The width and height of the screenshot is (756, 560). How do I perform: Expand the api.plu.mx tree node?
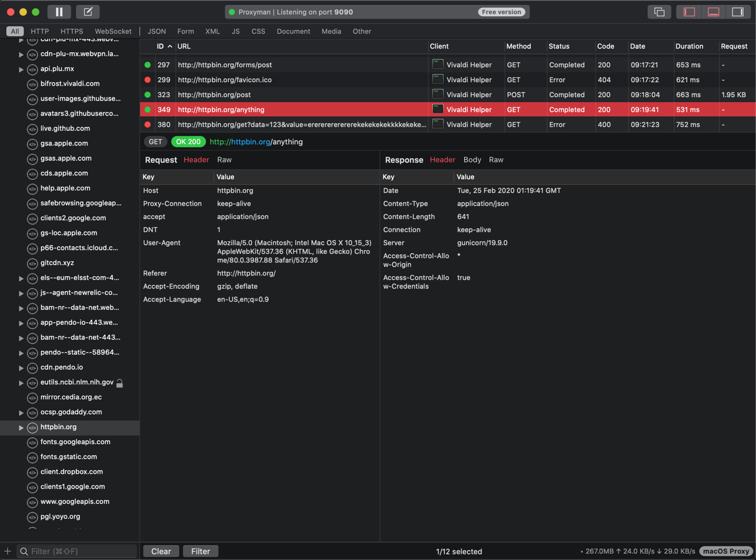[x=21, y=69]
